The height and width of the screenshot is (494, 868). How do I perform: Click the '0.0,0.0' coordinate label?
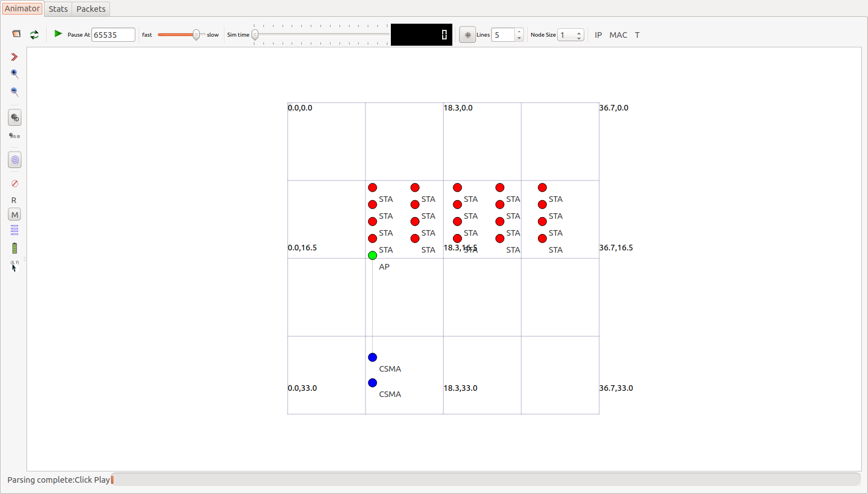coord(300,108)
